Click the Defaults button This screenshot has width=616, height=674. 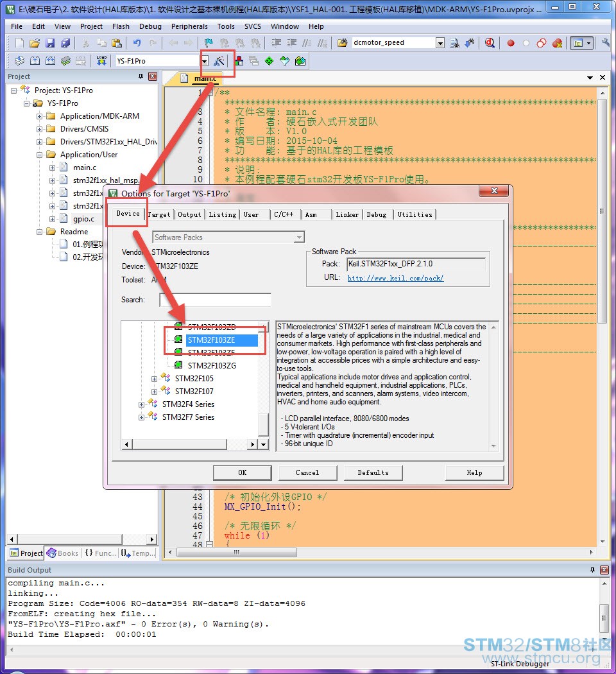tap(373, 473)
